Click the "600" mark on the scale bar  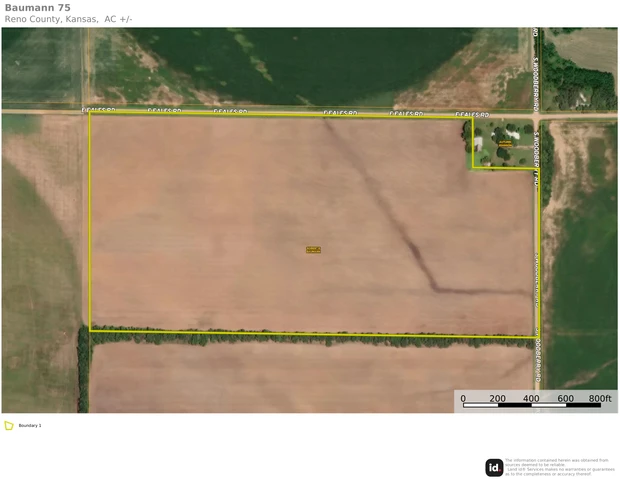[565, 398]
